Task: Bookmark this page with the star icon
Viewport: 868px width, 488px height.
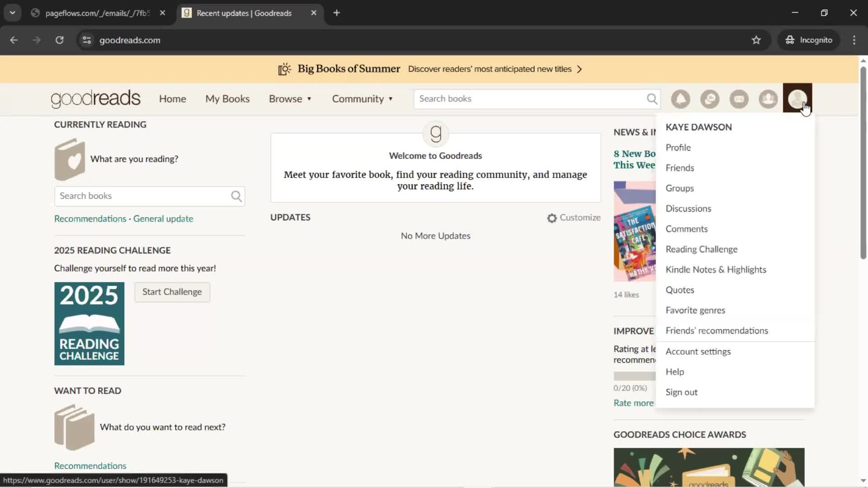Action: coord(756,40)
